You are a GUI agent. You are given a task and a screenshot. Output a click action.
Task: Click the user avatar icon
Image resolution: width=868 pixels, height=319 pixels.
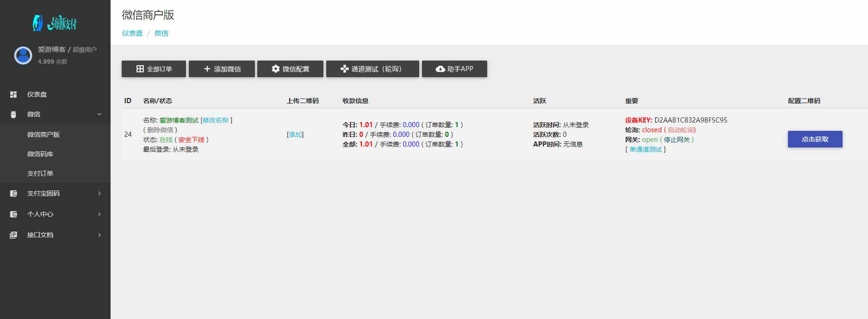23,55
